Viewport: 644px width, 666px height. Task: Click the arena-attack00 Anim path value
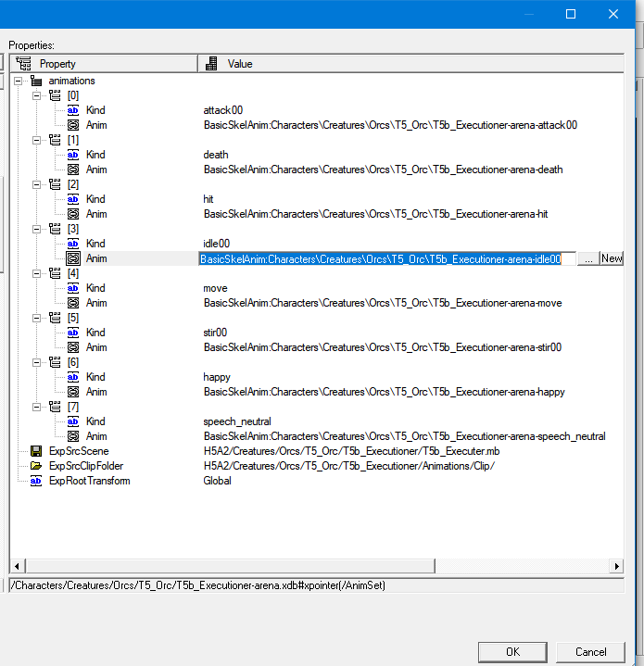[x=390, y=125]
